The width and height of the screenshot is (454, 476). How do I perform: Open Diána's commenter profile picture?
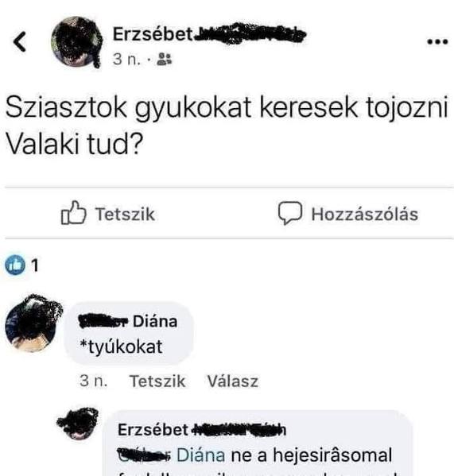point(33,323)
